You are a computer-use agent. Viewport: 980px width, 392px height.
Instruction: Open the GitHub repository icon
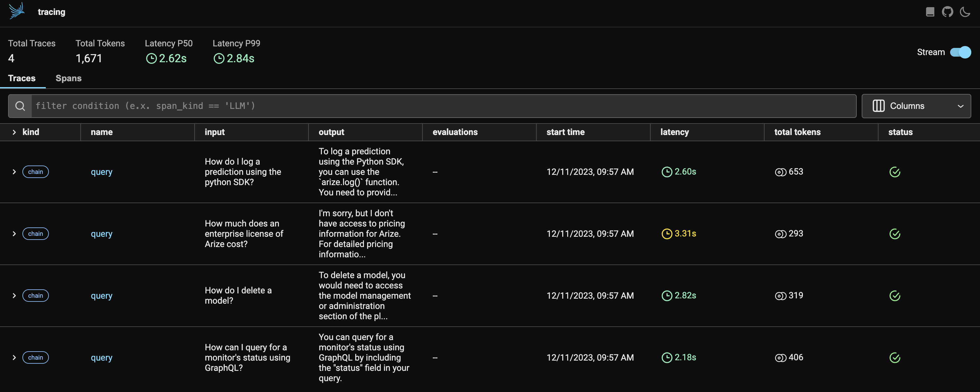(x=947, y=12)
